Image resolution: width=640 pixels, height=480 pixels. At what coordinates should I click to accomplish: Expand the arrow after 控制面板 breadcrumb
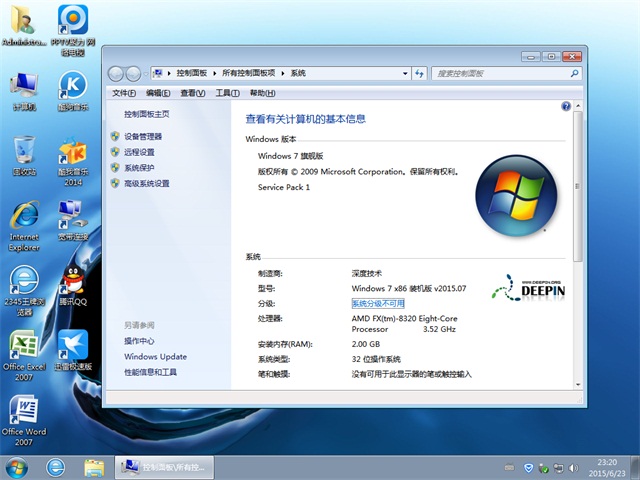pos(214,73)
